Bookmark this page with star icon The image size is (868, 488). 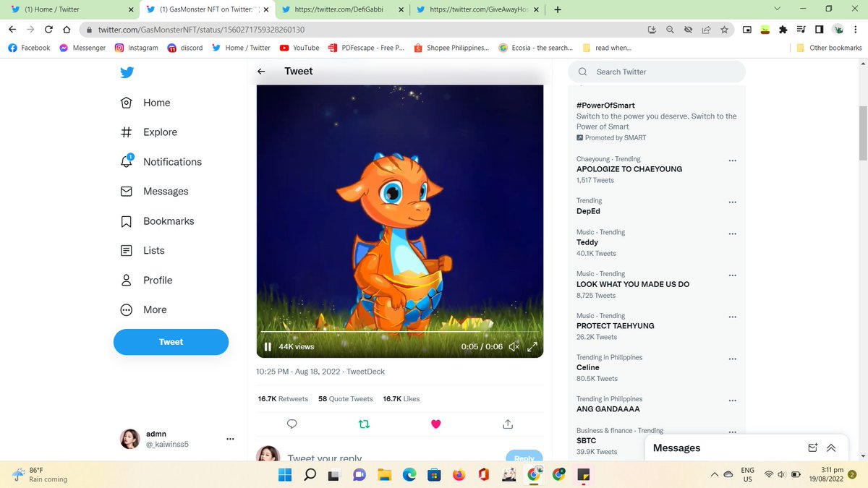pyautogui.click(x=724, y=30)
